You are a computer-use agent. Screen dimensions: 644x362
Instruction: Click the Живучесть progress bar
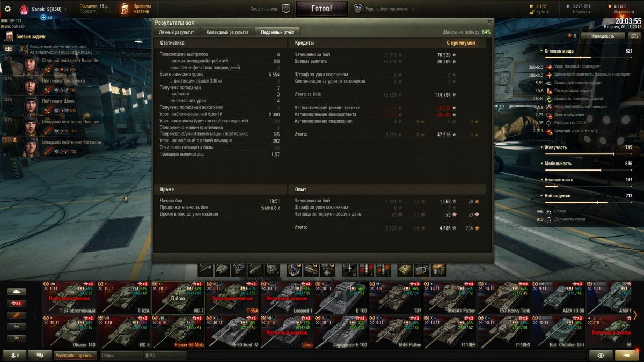(588, 154)
